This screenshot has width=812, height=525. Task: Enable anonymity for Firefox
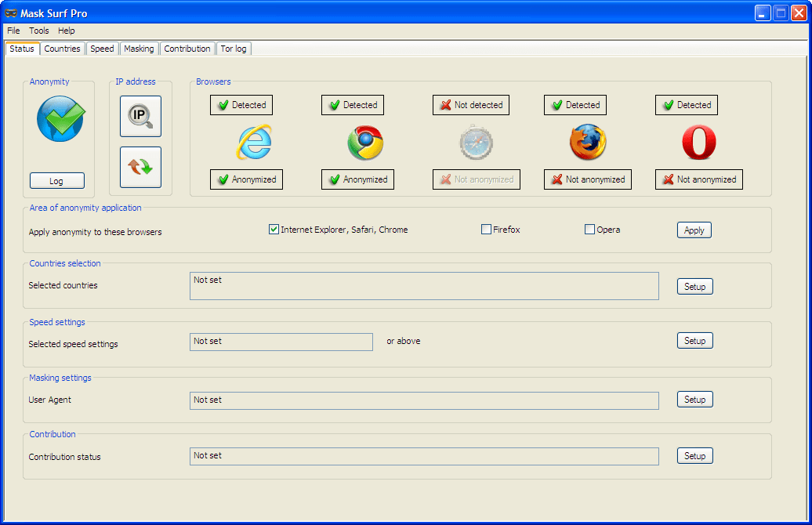click(486, 229)
